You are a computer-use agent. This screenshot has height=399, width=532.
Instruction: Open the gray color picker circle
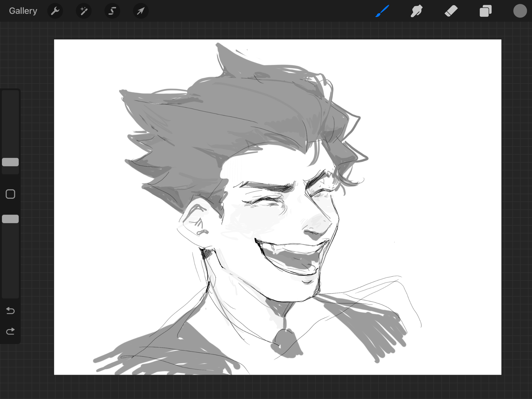click(520, 11)
